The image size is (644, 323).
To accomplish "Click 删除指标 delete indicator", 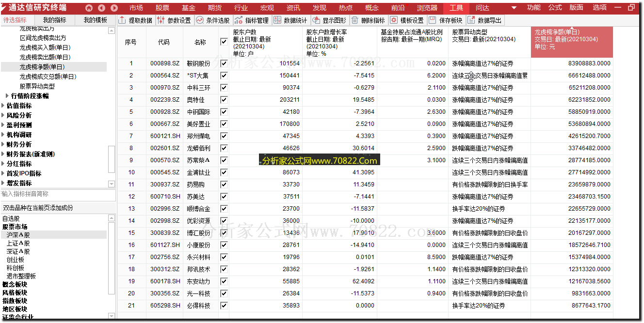I will [x=368, y=20].
